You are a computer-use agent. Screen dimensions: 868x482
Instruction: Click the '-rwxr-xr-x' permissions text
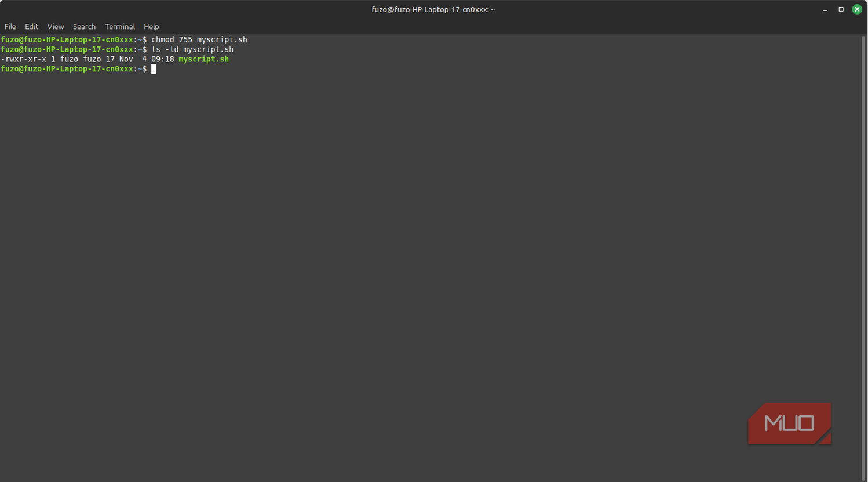click(24, 59)
